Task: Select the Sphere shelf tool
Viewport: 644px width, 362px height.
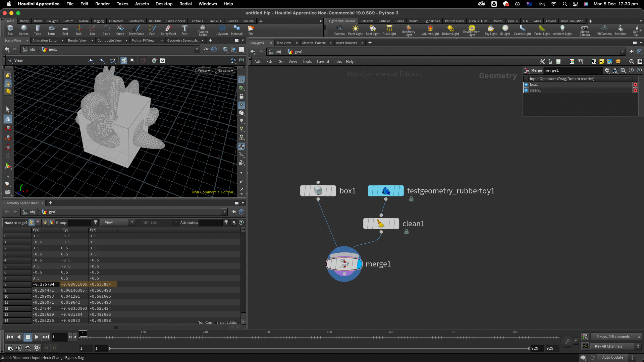Action: tap(24, 29)
